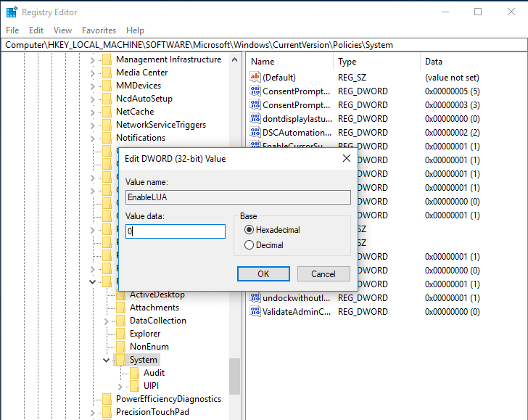Click the MMDevices folder icon
Screen dimensions: 528x420
coord(107,86)
